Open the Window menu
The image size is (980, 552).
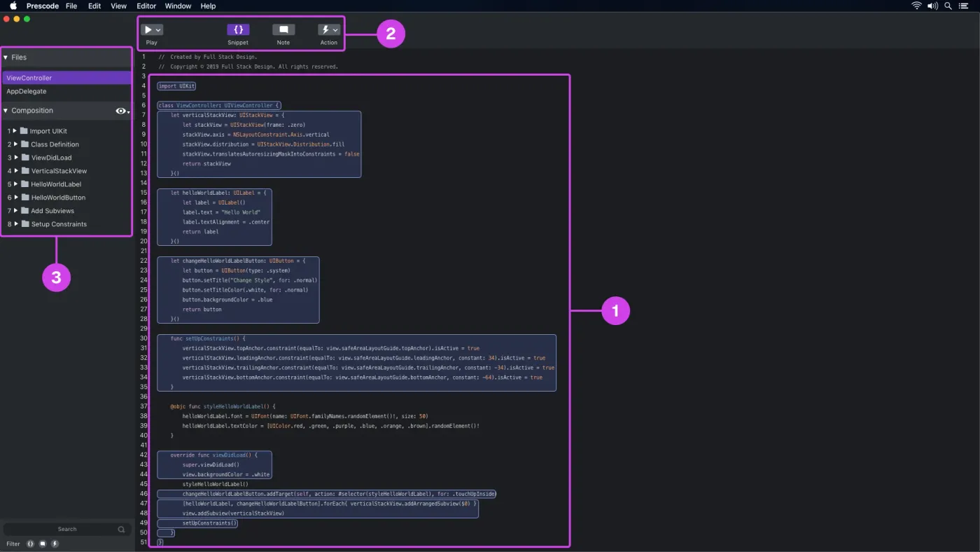point(178,6)
